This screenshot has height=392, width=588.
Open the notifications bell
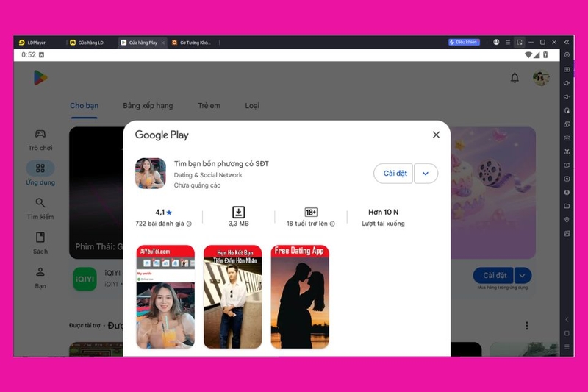[x=514, y=78]
